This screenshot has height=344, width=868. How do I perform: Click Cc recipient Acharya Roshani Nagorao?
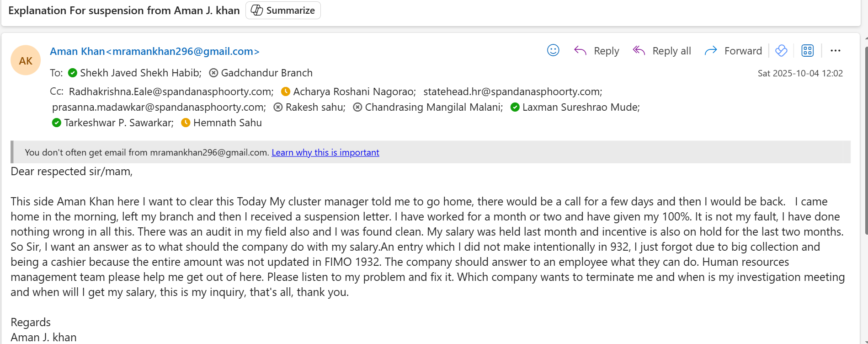click(354, 91)
